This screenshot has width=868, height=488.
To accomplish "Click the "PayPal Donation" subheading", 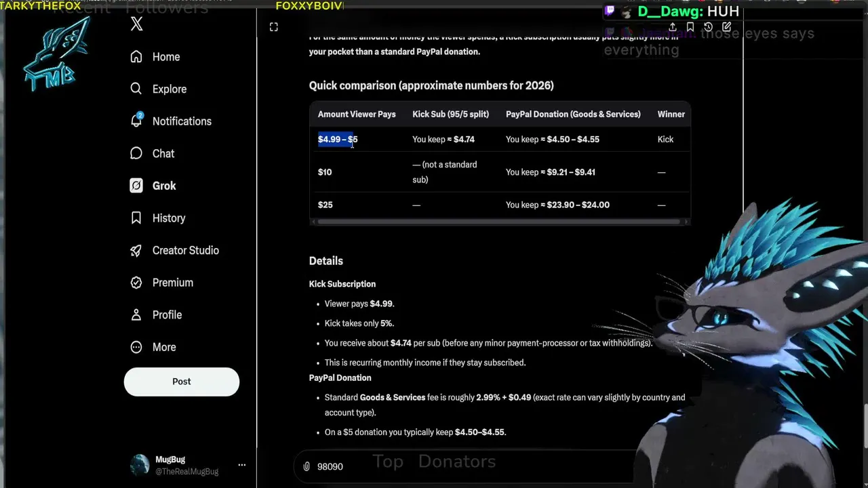I will point(340,378).
